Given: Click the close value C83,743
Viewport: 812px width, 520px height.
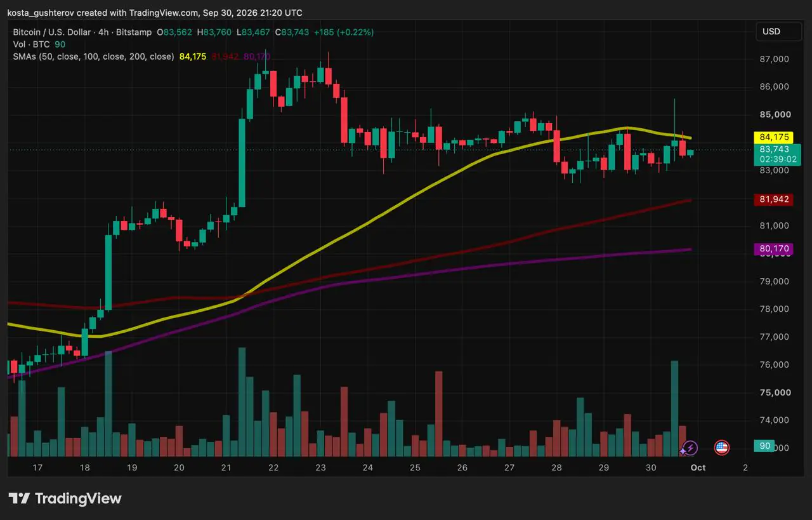Looking at the screenshot, I should [x=291, y=32].
